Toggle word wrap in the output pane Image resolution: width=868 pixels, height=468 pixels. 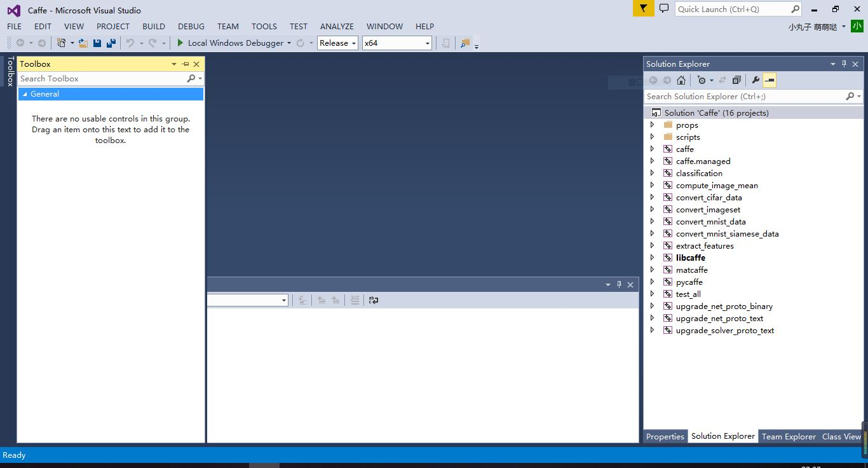pyautogui.click(x=374, y=300)
